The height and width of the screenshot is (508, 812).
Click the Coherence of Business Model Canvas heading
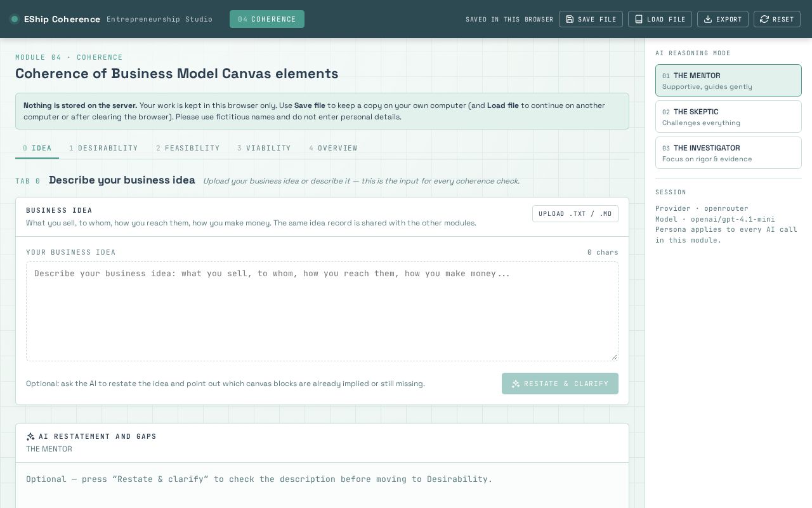point(177,74)
